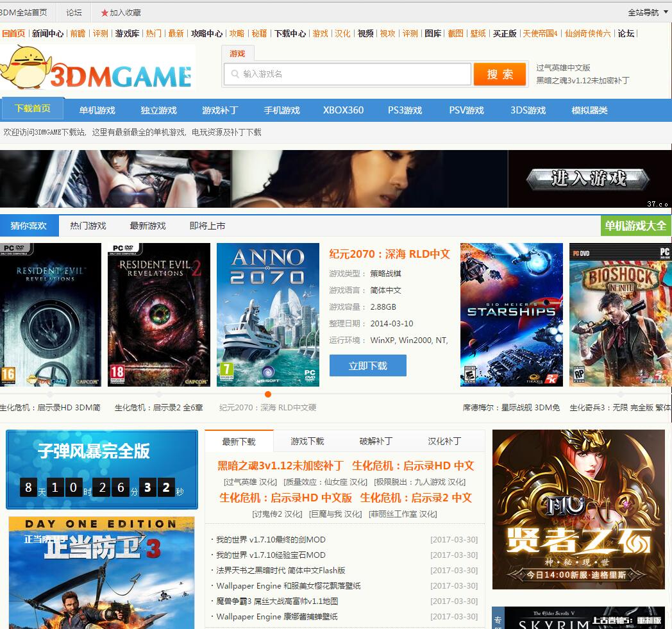672x629 pixels.
Task: Click the star 加入收藏 favorite icon
Action: click(x=104, y=13)
